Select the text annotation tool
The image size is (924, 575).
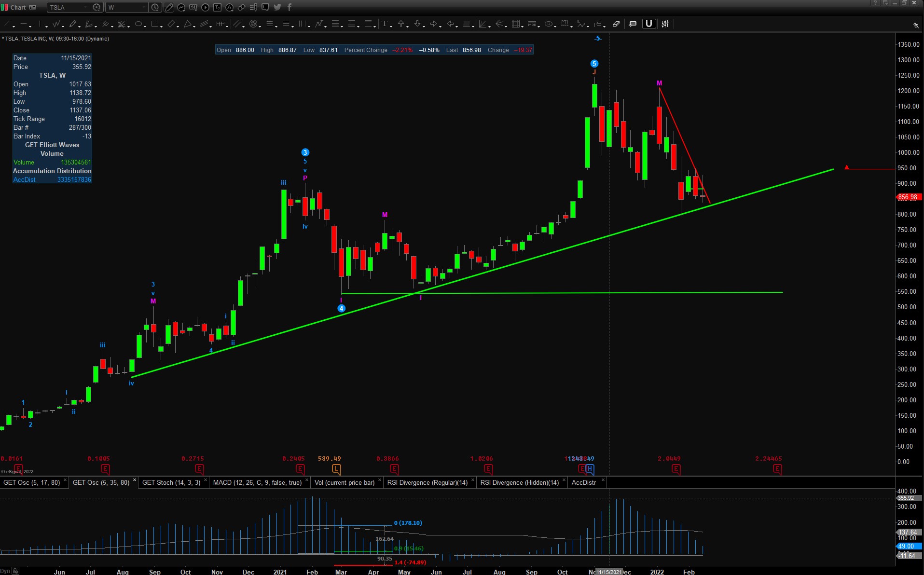[385, 24]
